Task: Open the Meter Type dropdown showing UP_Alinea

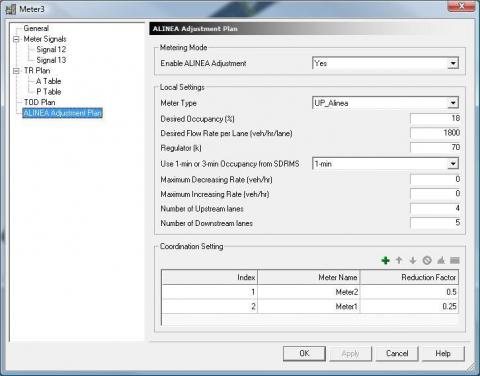Action: (x=453, y=103)
